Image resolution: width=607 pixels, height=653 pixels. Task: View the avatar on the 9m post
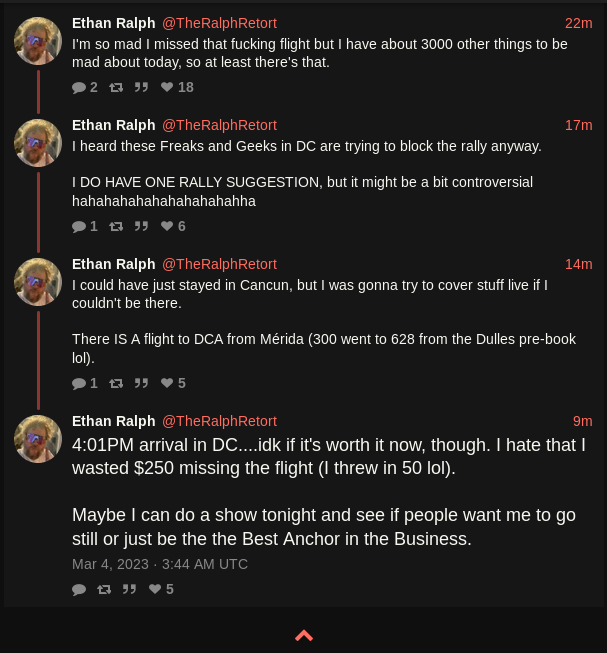(38, 439)
